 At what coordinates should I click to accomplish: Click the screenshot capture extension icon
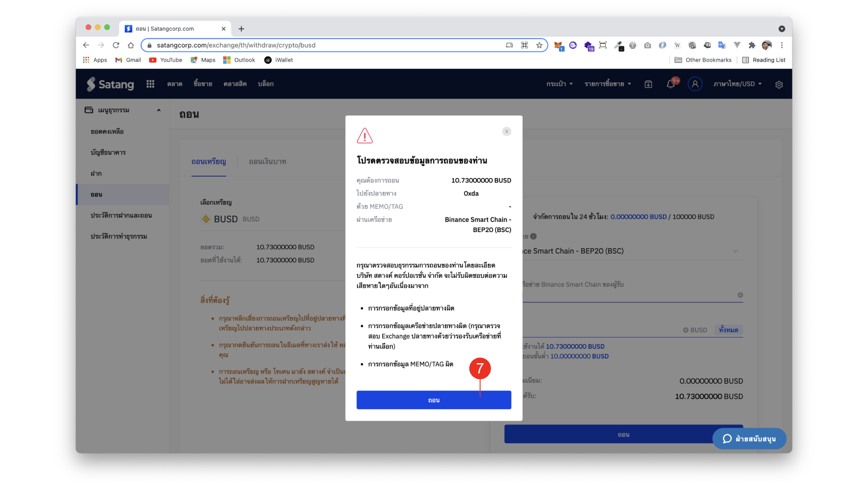click(603, 45)
